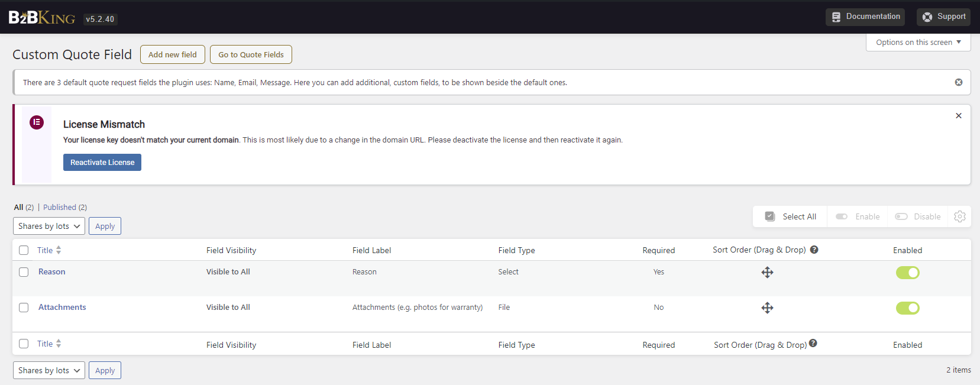
Task: Close the License Mismatch notice
Action: tap(959, 115)
